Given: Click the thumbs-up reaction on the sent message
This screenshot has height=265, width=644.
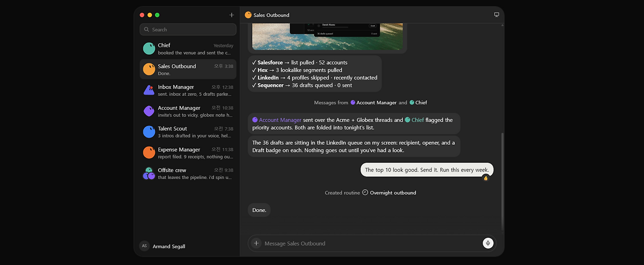Looking at the screenshot, I should (486, 178).
